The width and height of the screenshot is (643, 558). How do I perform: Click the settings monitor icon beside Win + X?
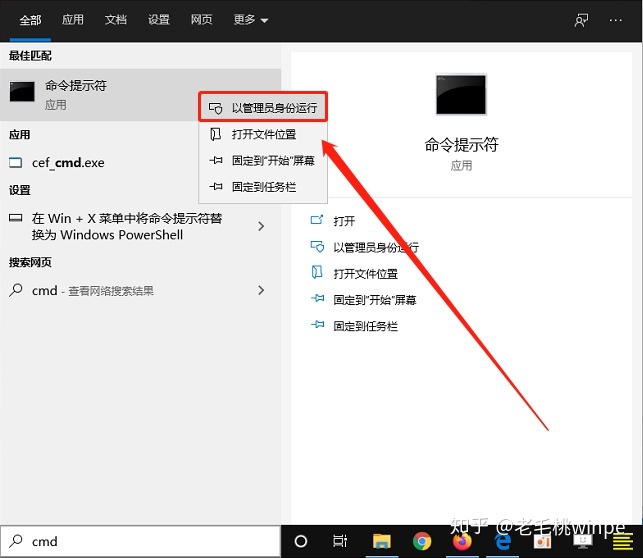tap(16, 218)
